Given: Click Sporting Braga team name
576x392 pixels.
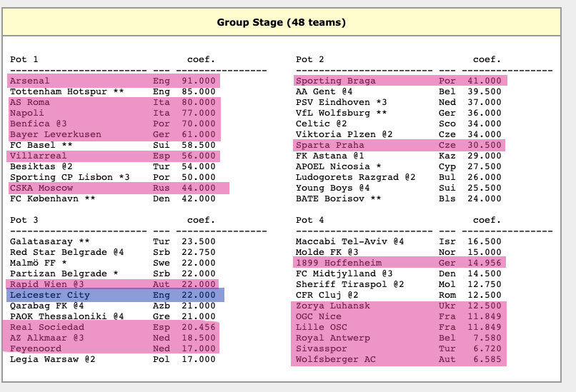Looking at the screenshot, I should point(336,81).
